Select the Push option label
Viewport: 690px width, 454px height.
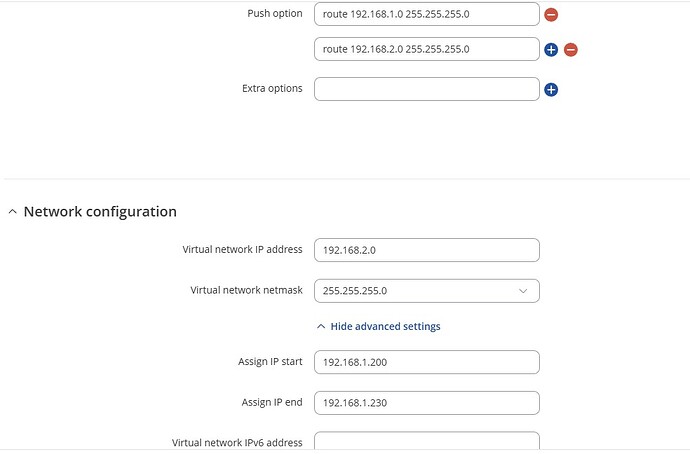[x=275, y=14]
